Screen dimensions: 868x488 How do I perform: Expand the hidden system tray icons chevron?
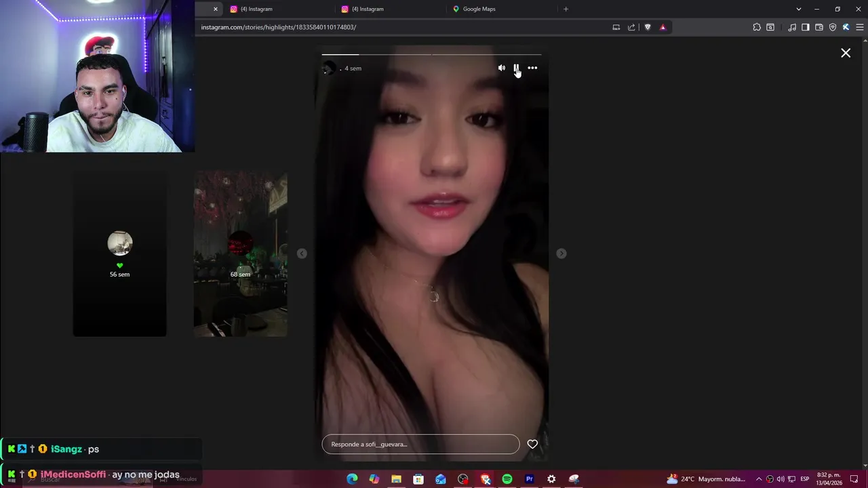coord(759,479)
